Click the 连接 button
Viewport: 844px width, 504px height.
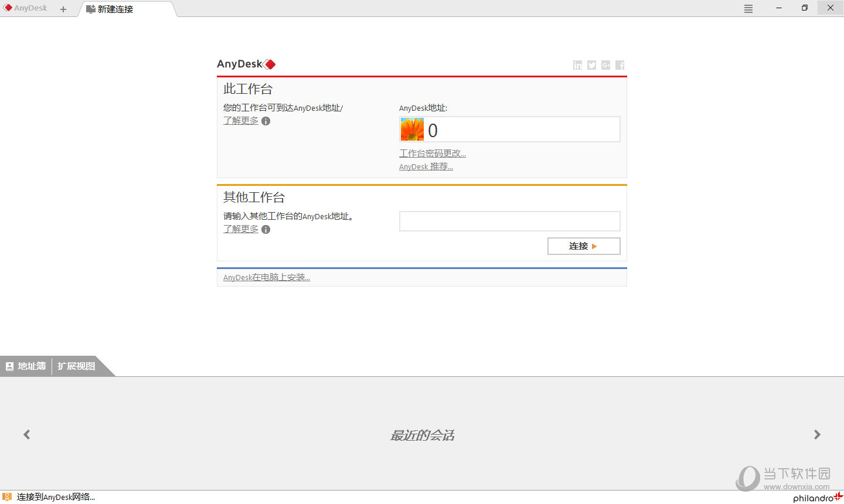tap(584, 246)
